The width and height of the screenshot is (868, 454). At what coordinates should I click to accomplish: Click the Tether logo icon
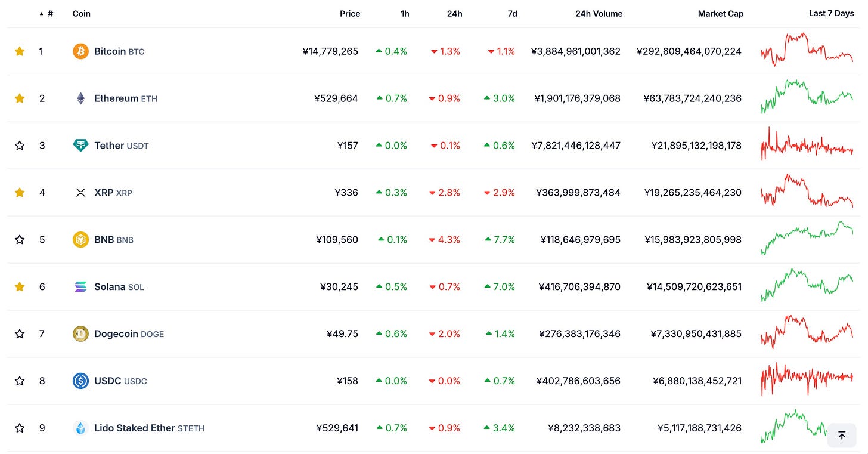coord(80,146)
